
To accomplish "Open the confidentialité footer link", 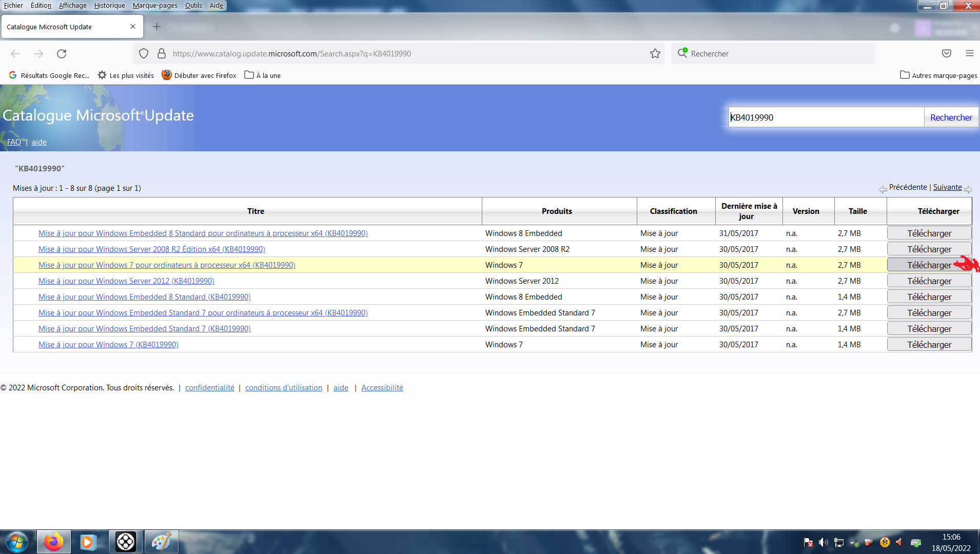I will point(209,388).
